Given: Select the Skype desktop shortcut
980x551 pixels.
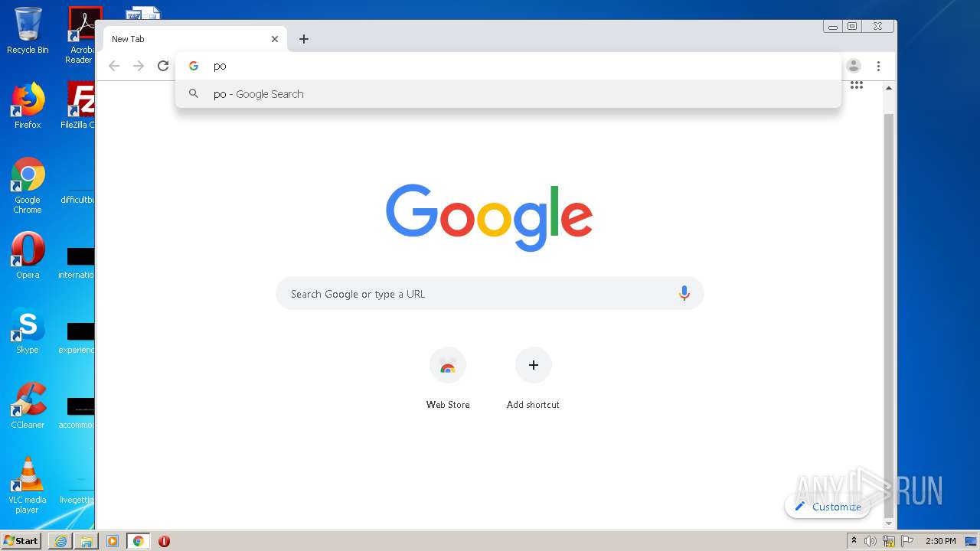Looking at the screenshot, I should [28, 331].
